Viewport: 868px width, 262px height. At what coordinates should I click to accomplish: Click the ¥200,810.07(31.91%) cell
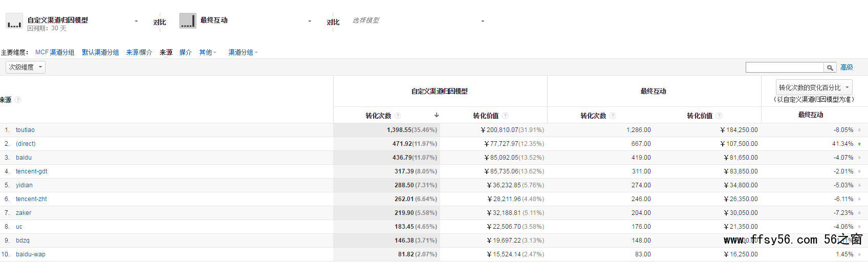512,130
